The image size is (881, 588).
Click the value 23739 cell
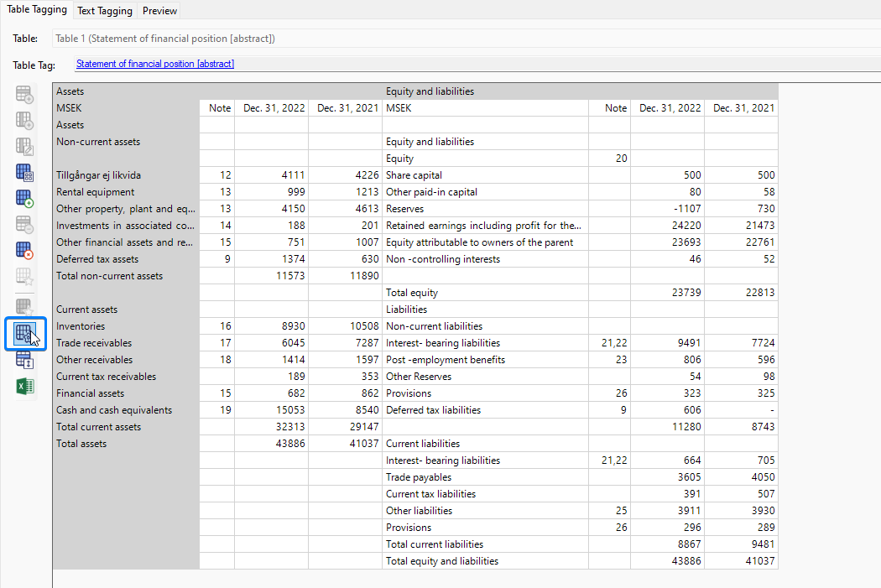coord(668,293)
